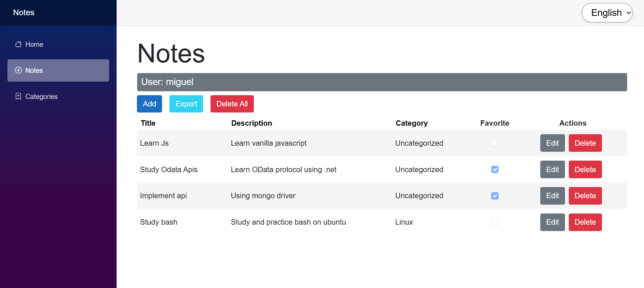644x288 pixels.
Task: Open the Categories page in sidebar
Action: pyautogui.click(x=41, y=97)
